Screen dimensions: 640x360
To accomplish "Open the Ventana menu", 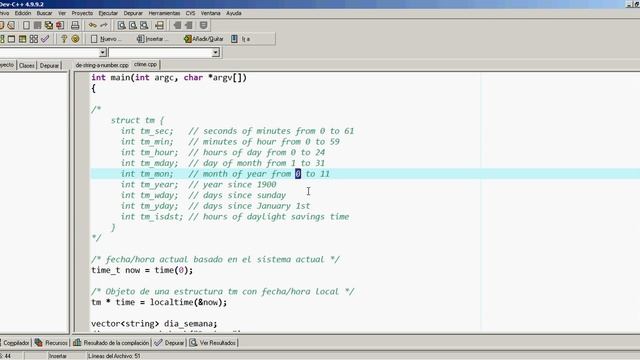I will (211, 13).
